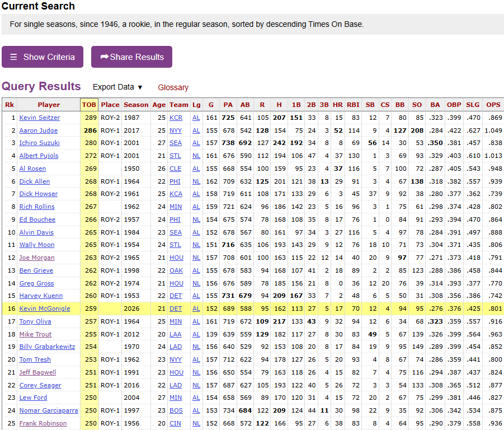
Task: Open Nomar Garciaparra player link
Action: coord(49,410)
